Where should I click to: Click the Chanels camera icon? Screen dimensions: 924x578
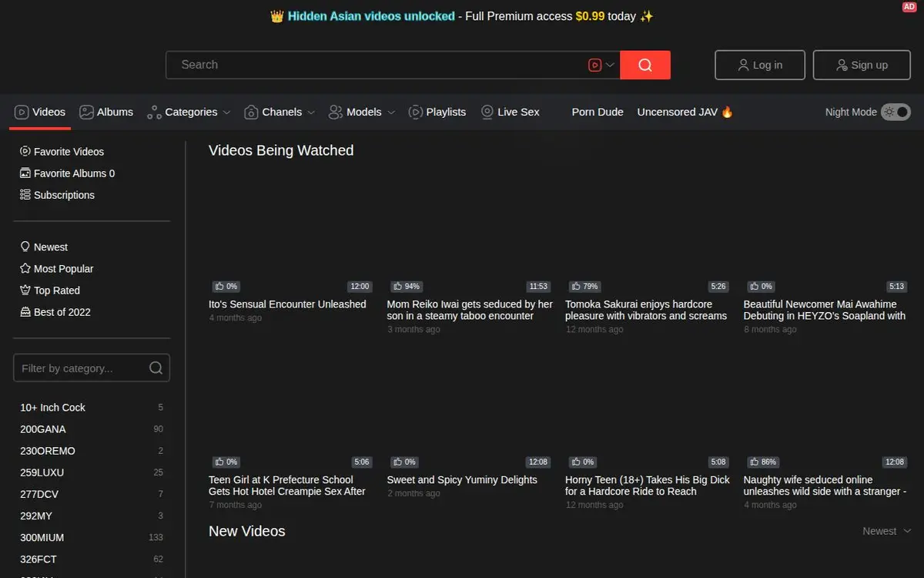pos(251,112)
